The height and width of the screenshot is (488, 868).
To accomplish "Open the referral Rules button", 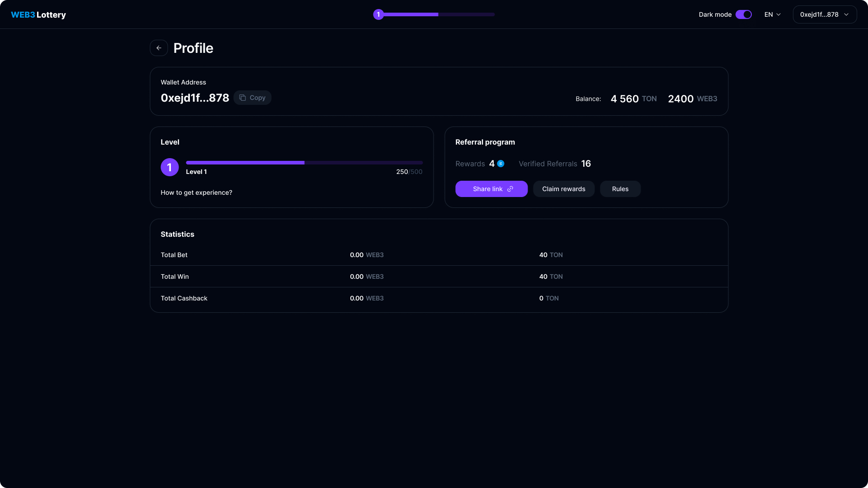I will [620, 189].
